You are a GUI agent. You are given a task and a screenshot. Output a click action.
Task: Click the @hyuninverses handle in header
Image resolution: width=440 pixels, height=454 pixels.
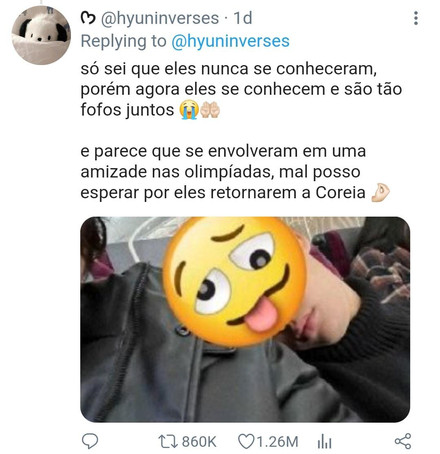coord(160,18)
